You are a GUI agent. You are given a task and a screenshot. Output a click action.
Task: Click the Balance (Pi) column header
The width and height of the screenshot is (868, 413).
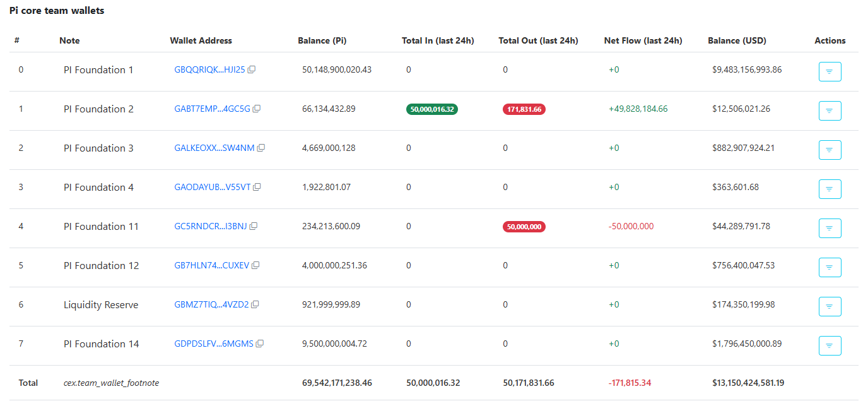click(x=322, y=41)
